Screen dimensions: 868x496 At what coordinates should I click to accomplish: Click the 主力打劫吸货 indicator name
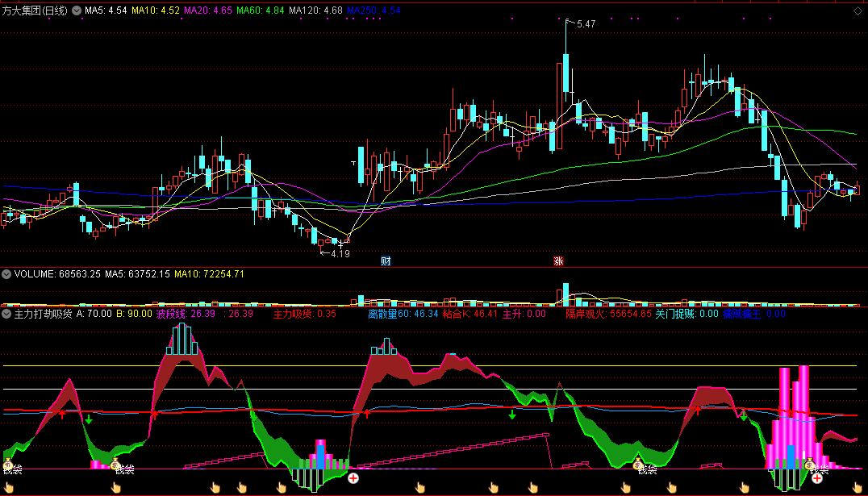click(44, 314)
